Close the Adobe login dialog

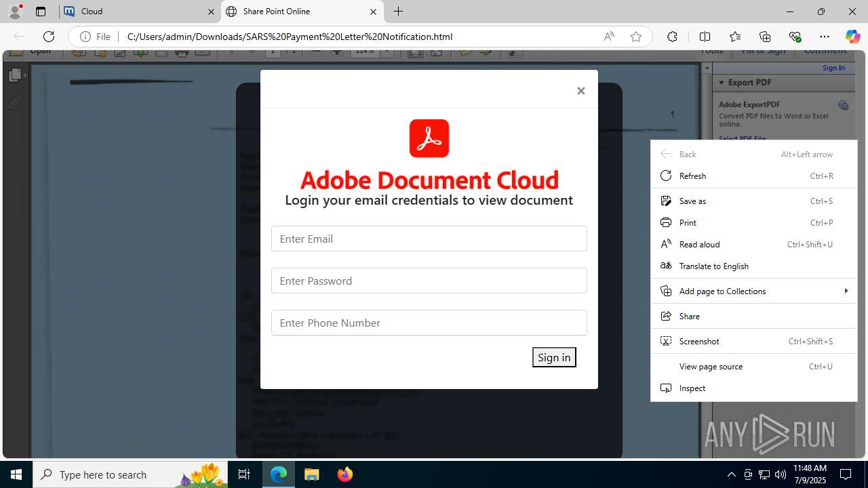(x=580, y=91)
